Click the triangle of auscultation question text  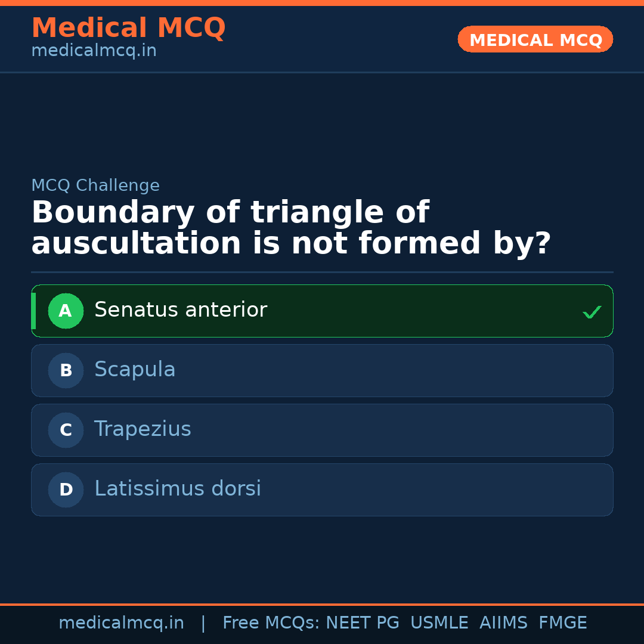(290, 228)
